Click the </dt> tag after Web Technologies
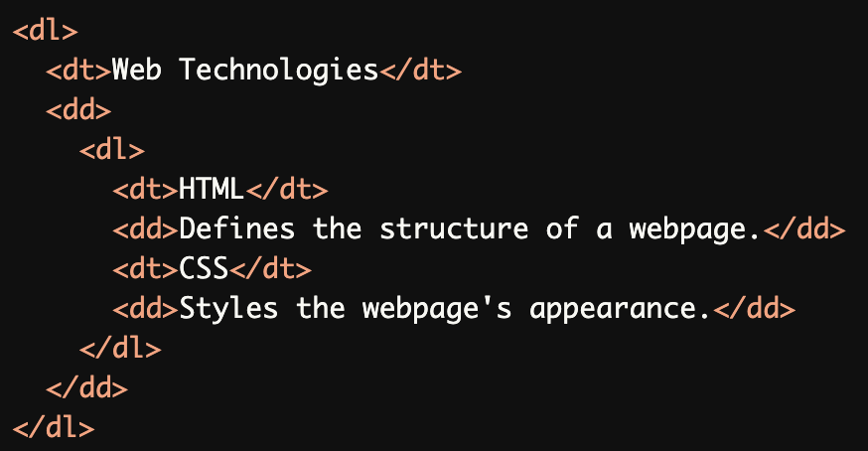This screenshot has width=868, height=451. (x=420, y=71)
